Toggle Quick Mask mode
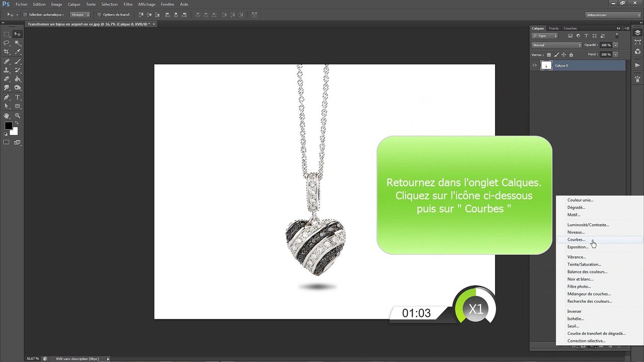Image resolution: width=644 pixels, height=362 pixels. pyautogui.click(x=7, y=142)
